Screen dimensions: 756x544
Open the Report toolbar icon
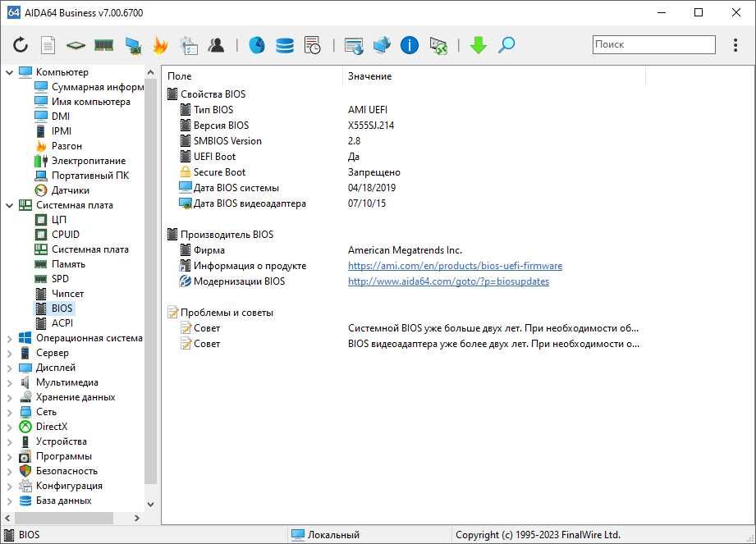point(48,45)
